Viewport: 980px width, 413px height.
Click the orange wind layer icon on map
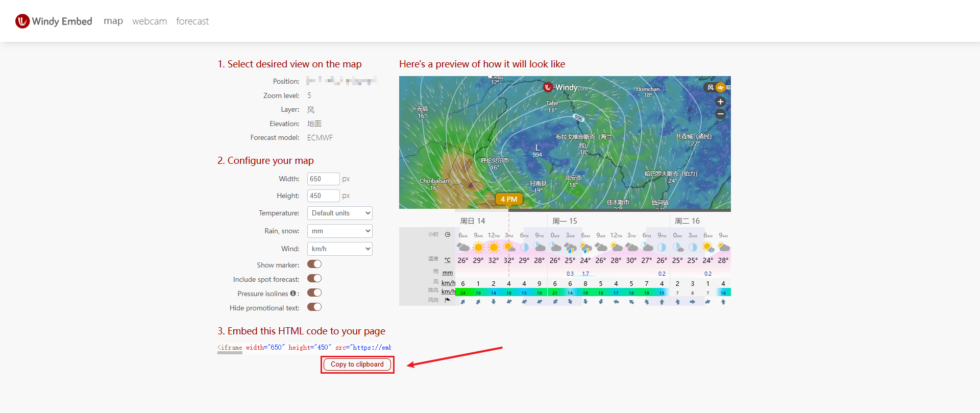coord(720,87)
